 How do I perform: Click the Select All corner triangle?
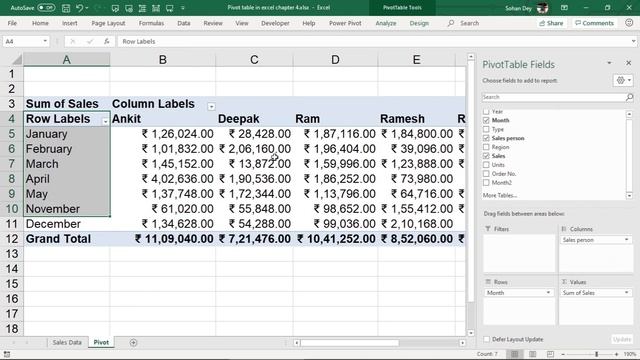[x=17, y=60]
